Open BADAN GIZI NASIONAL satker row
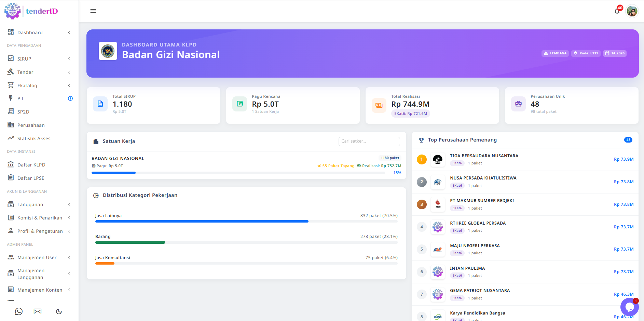Viewport: 644px width, 321px height. click(246, 165)
